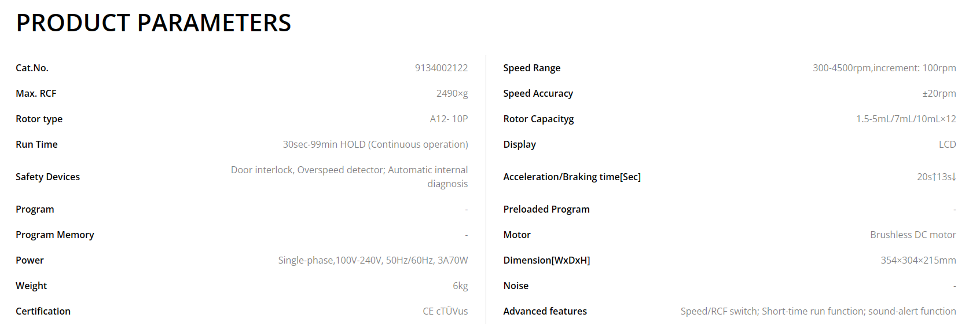This screenshot has width=980, height=325.
Task: Click the Brushless DC motor value
Action: pos(913,235)
